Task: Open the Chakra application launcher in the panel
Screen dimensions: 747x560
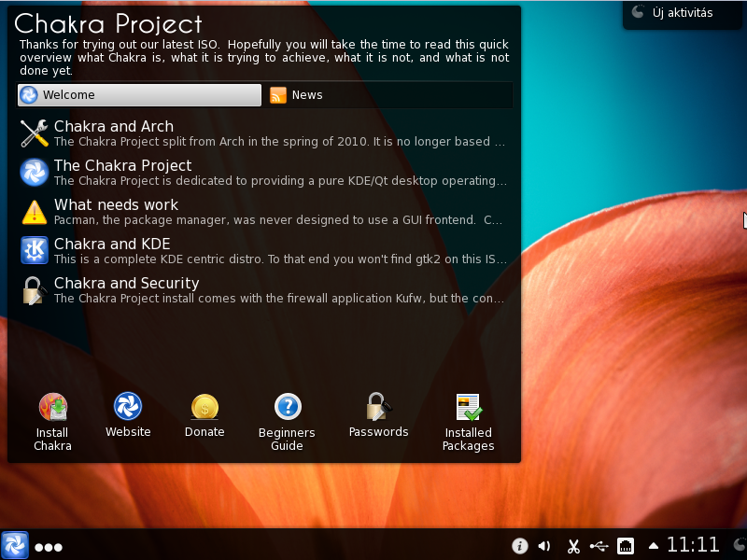Action: click(14, 546)
